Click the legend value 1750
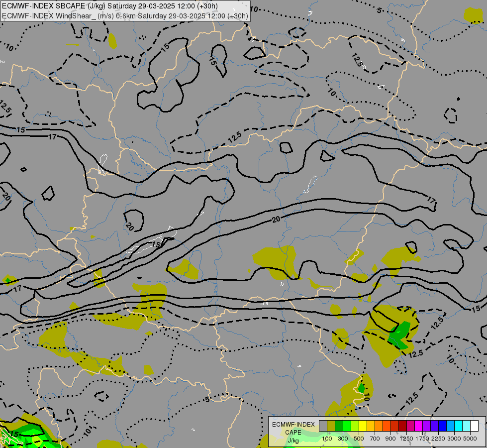 (422, 439)
